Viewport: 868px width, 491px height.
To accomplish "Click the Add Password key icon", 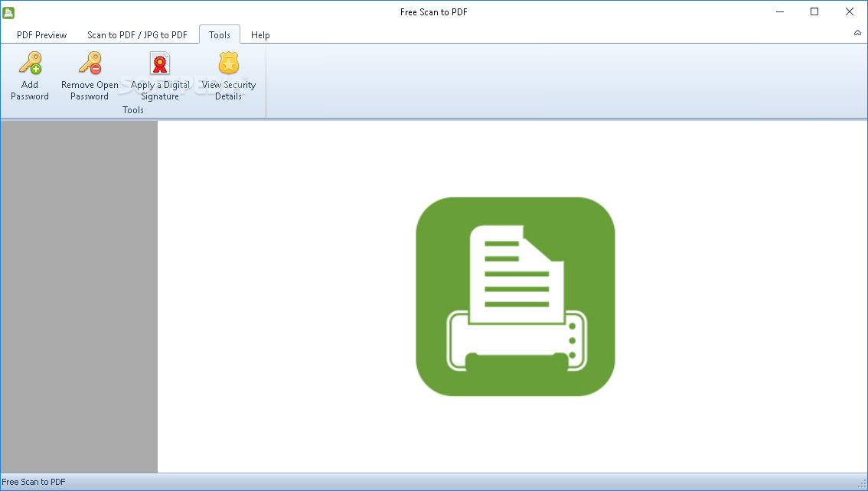I will pos(31,63).
